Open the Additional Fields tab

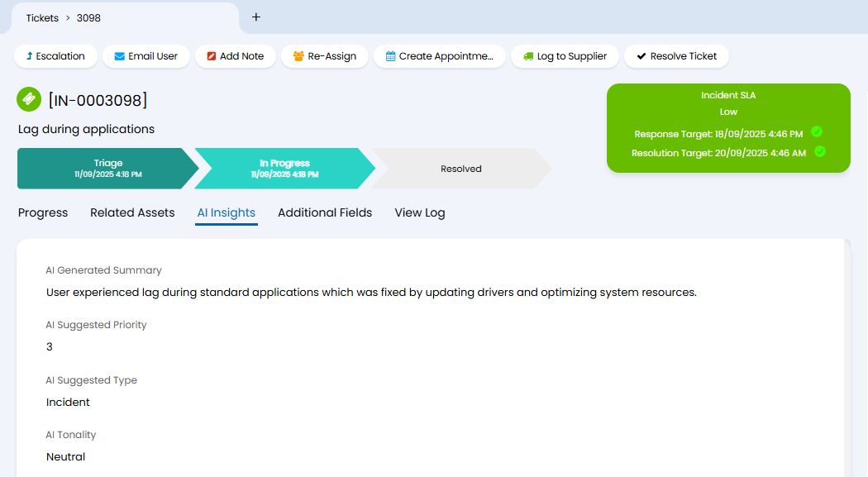point(325,212)
